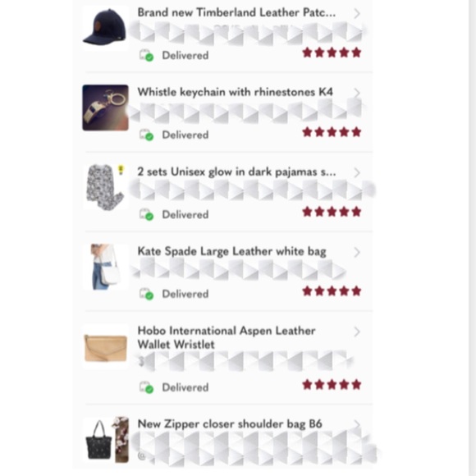Expand the Whistle keychain listing arrow
476x476 pixels.
[357, 93]
